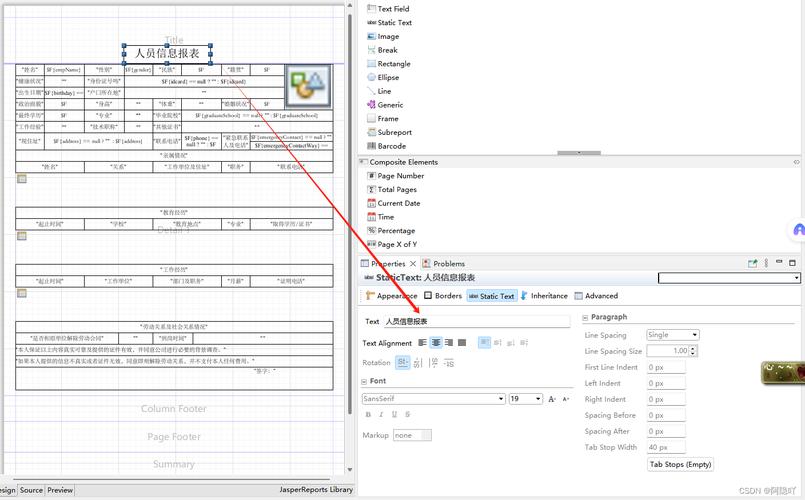805x500 pixels.
Task: Open the Inheritance properties tab
Action: pos(544,296)
